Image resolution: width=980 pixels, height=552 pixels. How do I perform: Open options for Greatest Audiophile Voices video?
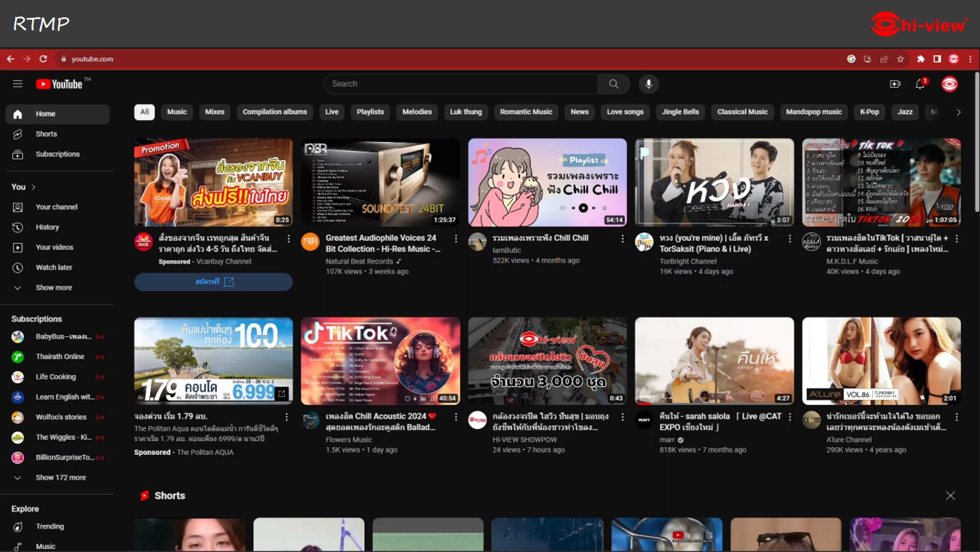(x=456, y=239)
